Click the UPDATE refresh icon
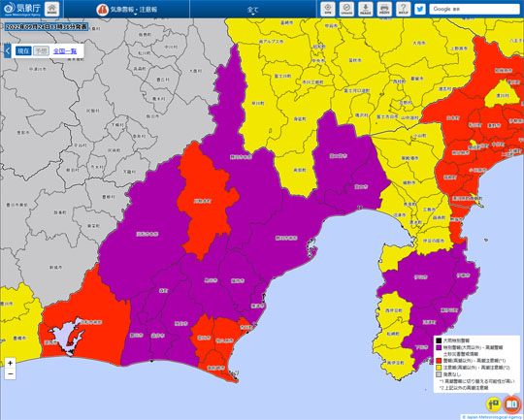 point(346,9)
